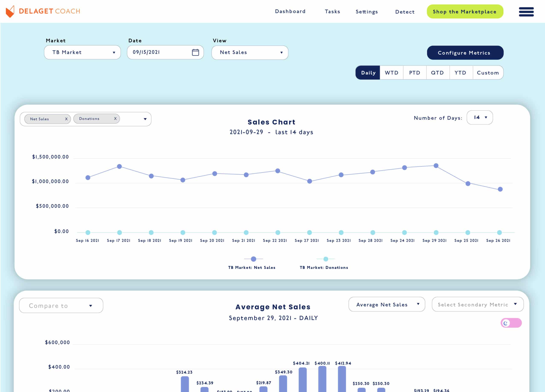
Task: Switch to the QTD tab
Action: (x=438, y=73)
